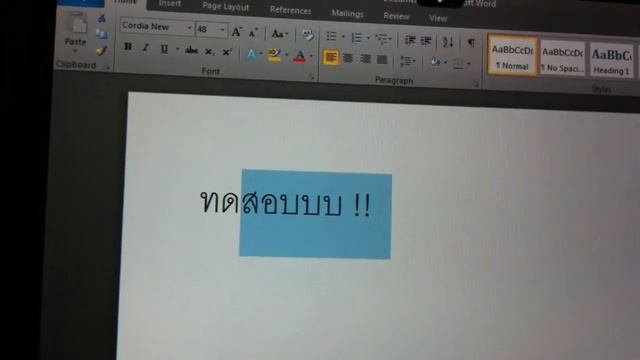Open the Change Case Aa menu
Image resolution: width=640 pixels, height=360 pixels.
(280, 34)
